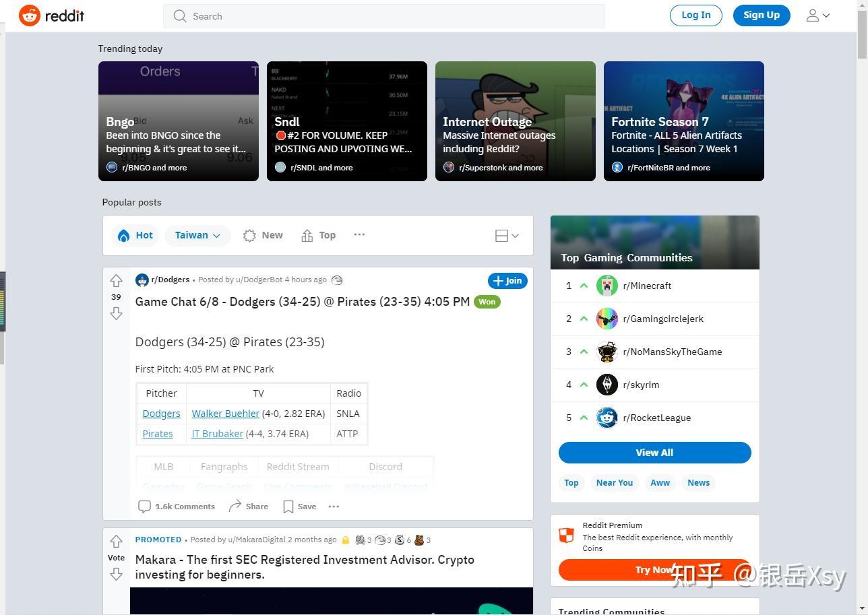
Task: Expand the user account menu dropdown
Action: tap(818, 15)
